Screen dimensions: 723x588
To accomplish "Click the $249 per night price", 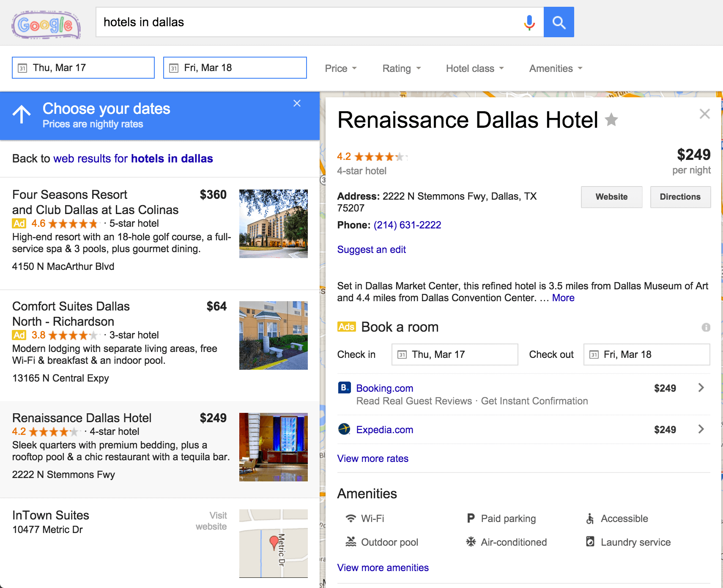I will click(x=693, y=155).
